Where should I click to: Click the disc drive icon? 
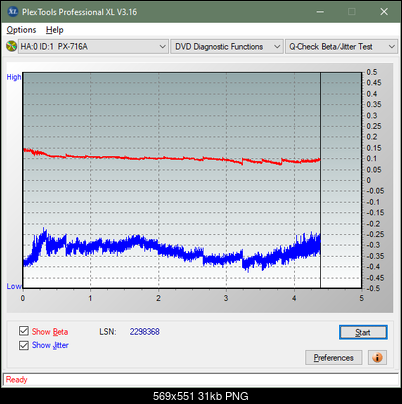(x=11, y=46)
